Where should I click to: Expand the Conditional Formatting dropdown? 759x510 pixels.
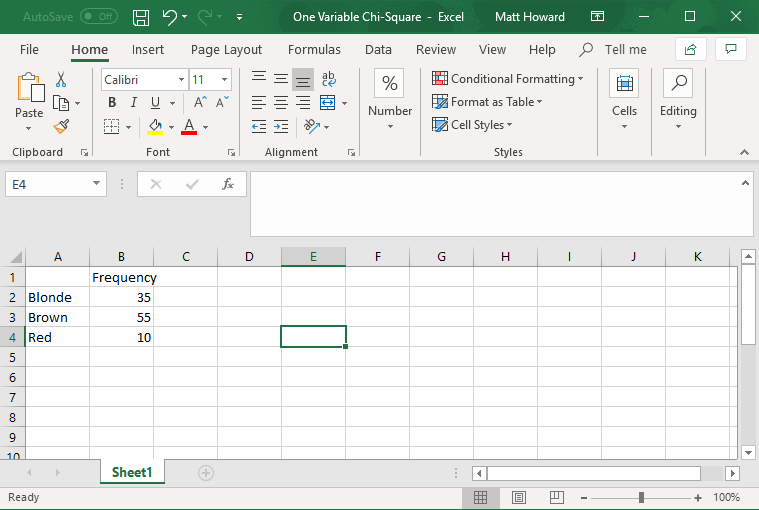(x=581, y=79)
